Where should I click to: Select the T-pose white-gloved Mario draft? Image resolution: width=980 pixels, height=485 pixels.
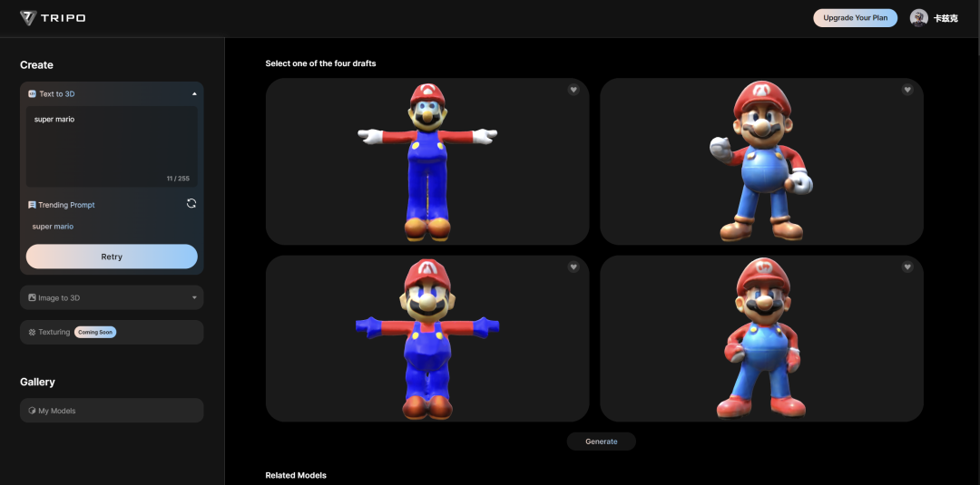(427, 161)
